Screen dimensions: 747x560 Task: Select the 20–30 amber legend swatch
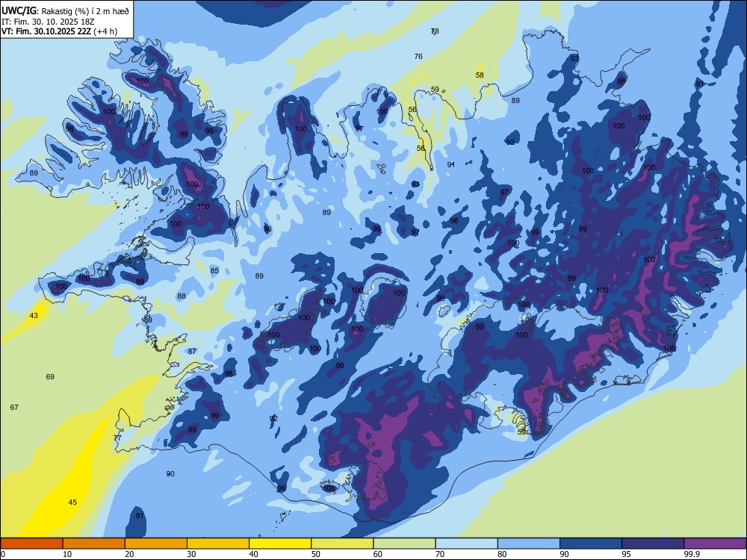(x=156, y=544)
